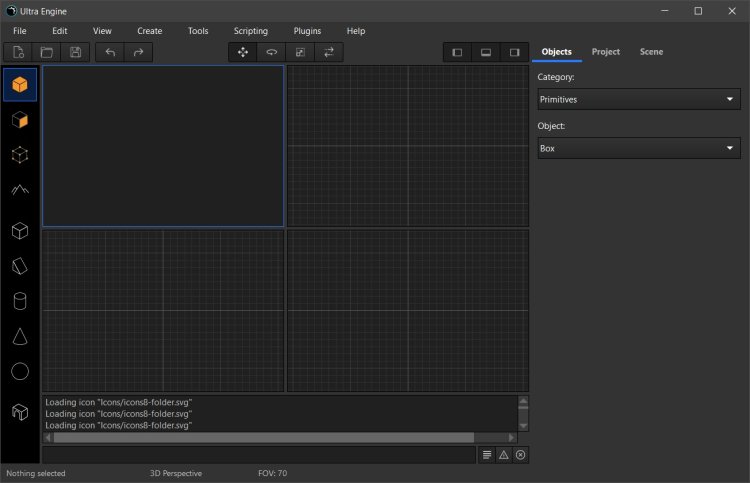Click the console command input field

pyautogui.click(x=258, y=455)
